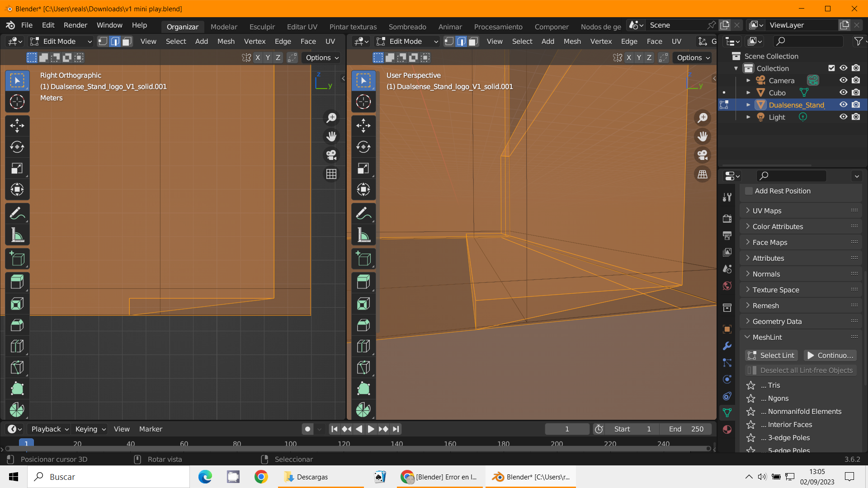Click the Select Lint button
The image size is (868, 488).
771,356
